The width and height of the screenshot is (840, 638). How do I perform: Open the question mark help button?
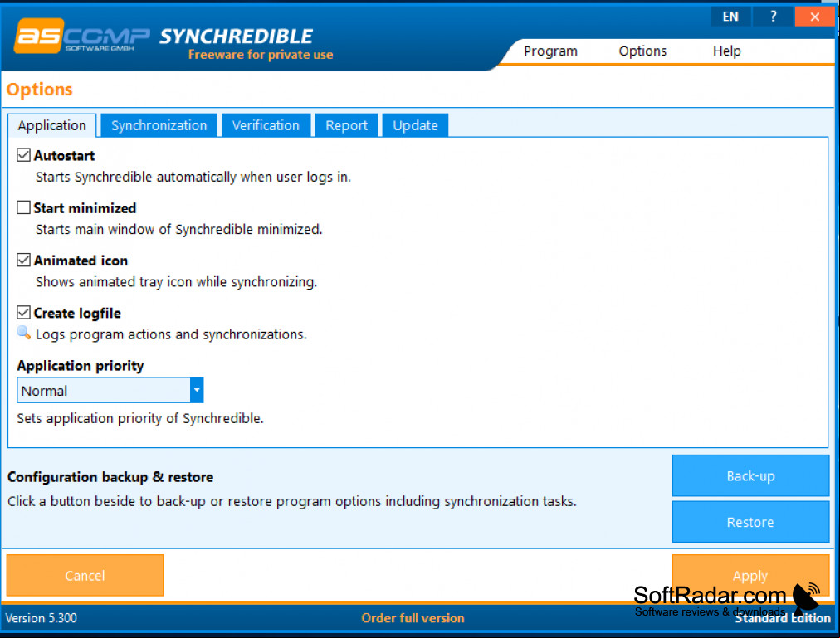tap(773, 17)
